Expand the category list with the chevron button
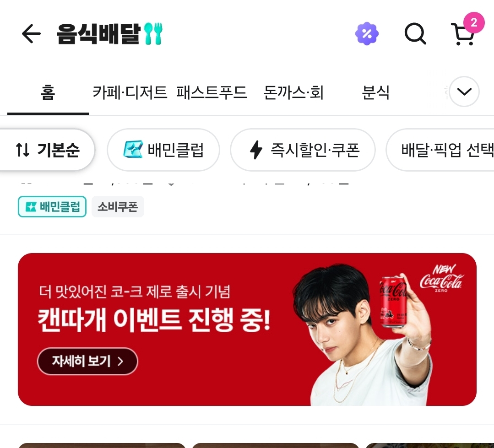The height and width of the screenshot is (448, 494). coord(464,92)
